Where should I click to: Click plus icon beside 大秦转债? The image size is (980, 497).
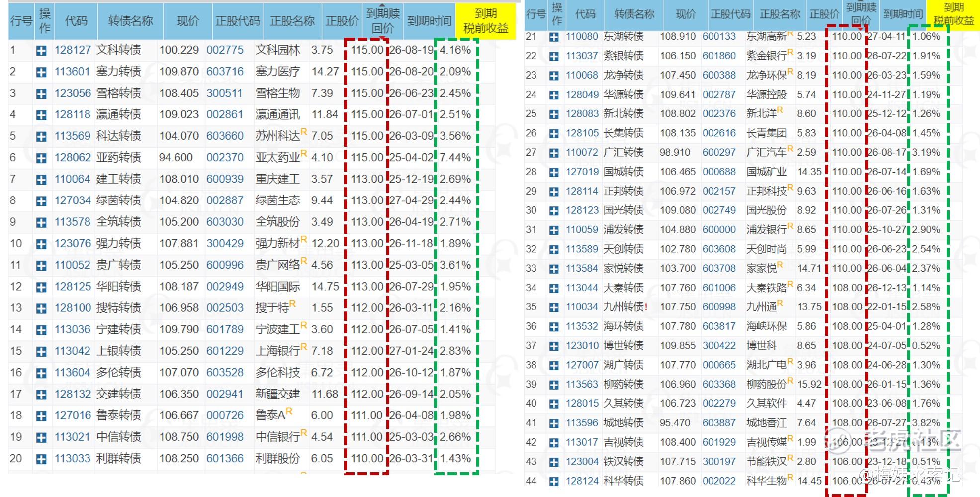tap(553, 288)
